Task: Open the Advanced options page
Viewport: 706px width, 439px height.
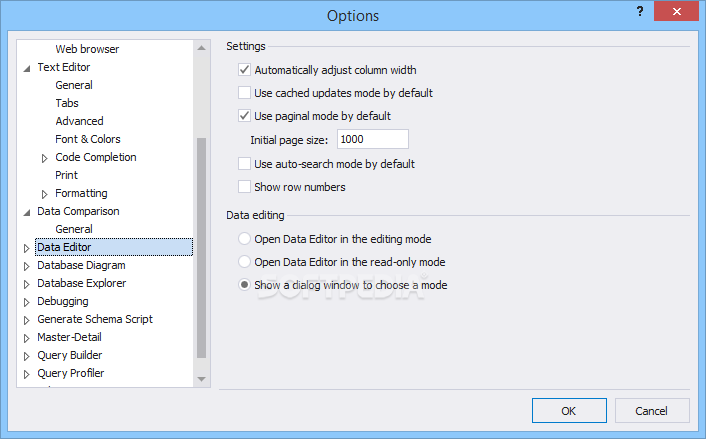Action: click(79, 121)
